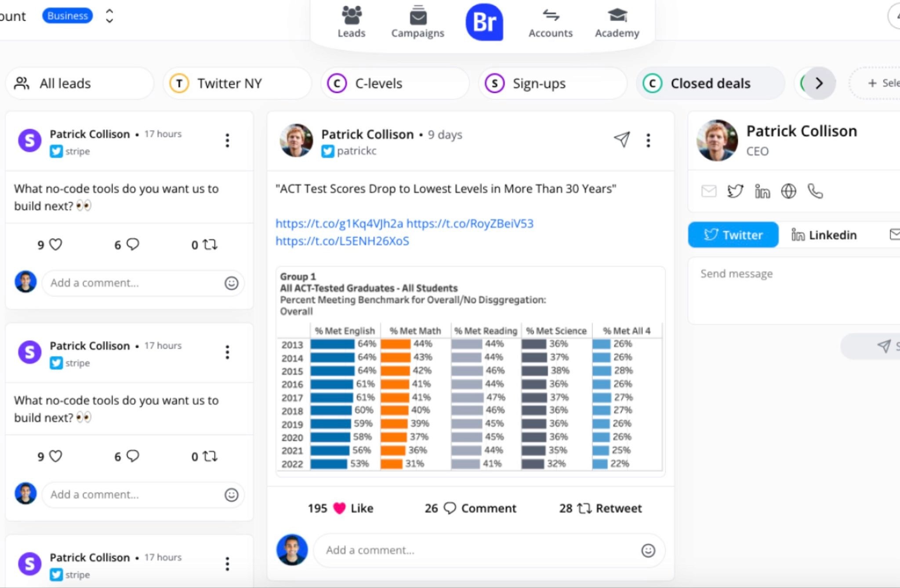Like the first stripe post heart icon
This screenshot has height=588, width=900.
tap(55, 244)
